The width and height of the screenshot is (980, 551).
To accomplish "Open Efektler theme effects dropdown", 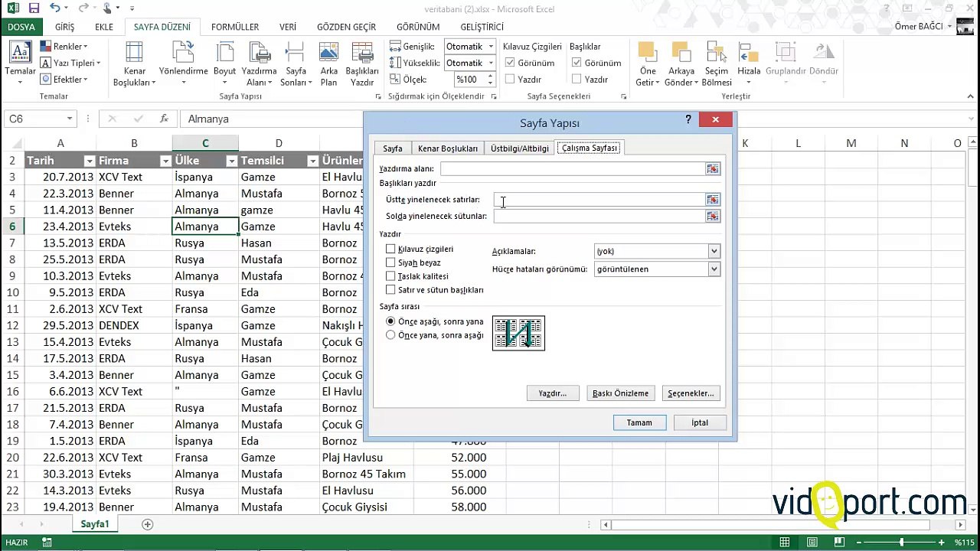I will pos(64,79).
